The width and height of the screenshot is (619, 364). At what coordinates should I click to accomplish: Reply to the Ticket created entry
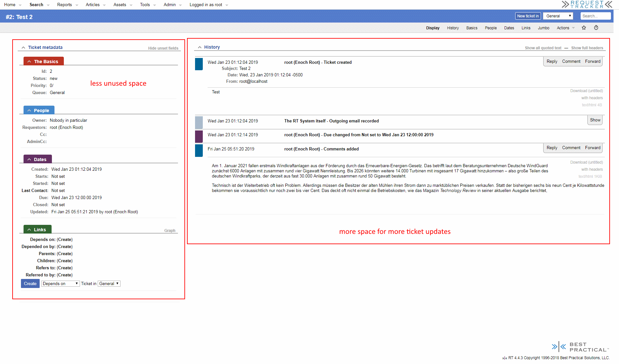point(552,61)
